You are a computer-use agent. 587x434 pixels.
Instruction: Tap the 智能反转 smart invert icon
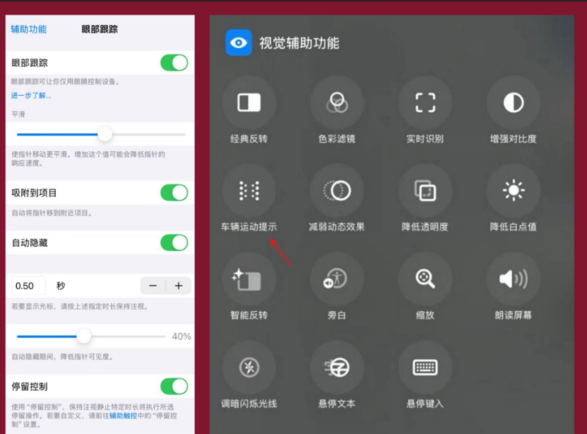pos(249,279)
